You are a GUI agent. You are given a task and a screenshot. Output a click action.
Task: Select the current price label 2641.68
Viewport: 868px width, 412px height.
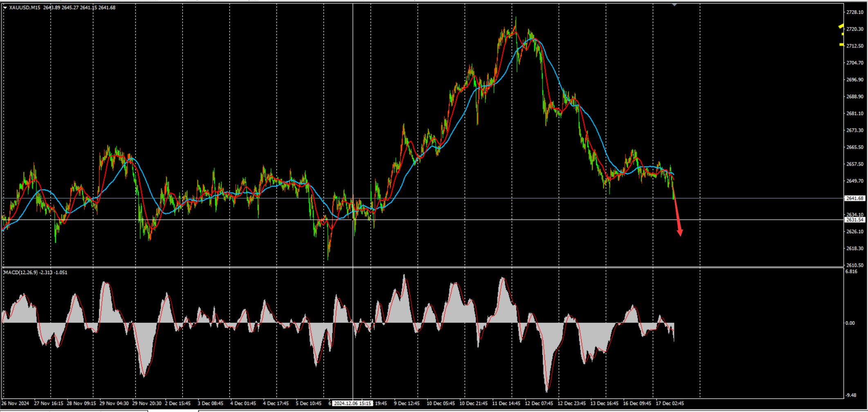(x=855, y=198)
